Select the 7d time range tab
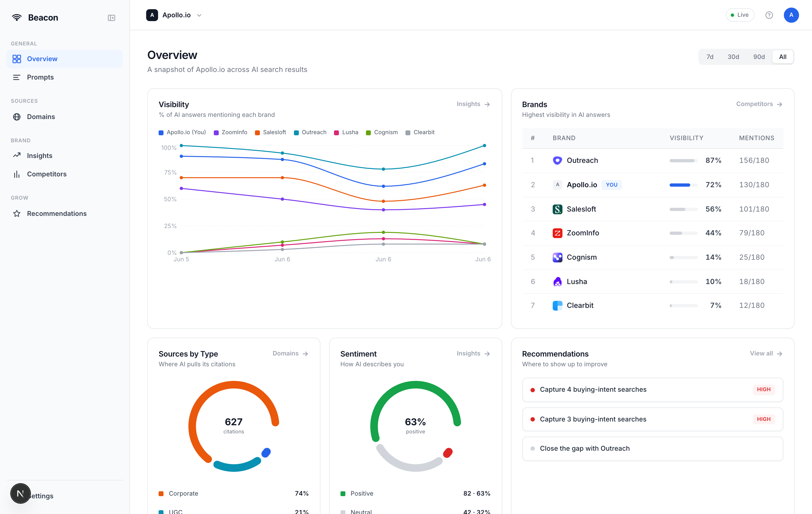 tap(710, 57)
